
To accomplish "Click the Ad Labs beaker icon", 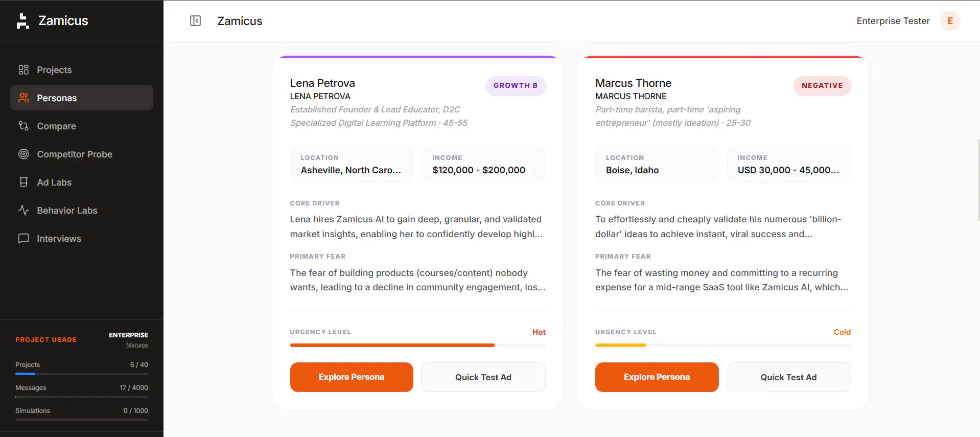I will (24, 182).
